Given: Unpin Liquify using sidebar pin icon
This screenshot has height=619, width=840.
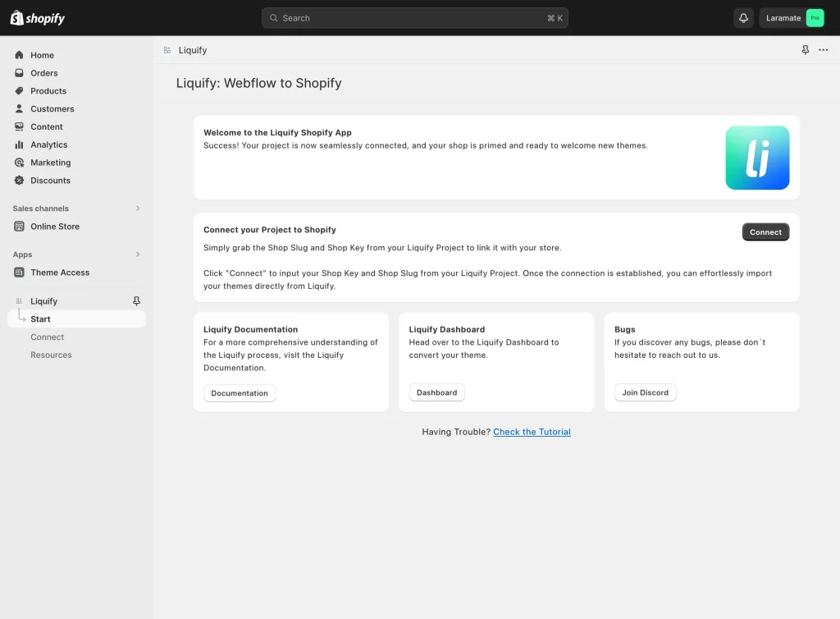Looking at the screenshot, I should click(137, 301).
